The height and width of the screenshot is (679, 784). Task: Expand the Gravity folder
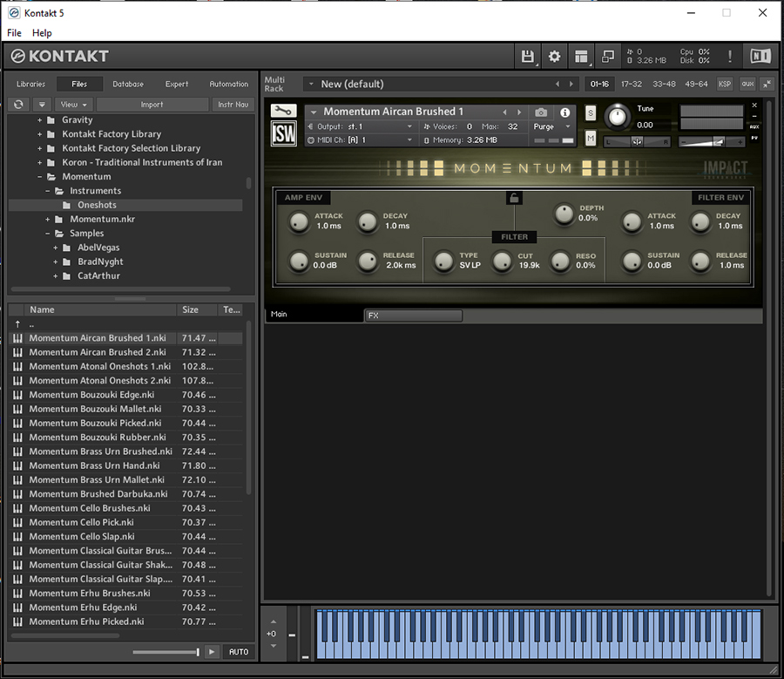pyautogui.click(x=39, y=120)
